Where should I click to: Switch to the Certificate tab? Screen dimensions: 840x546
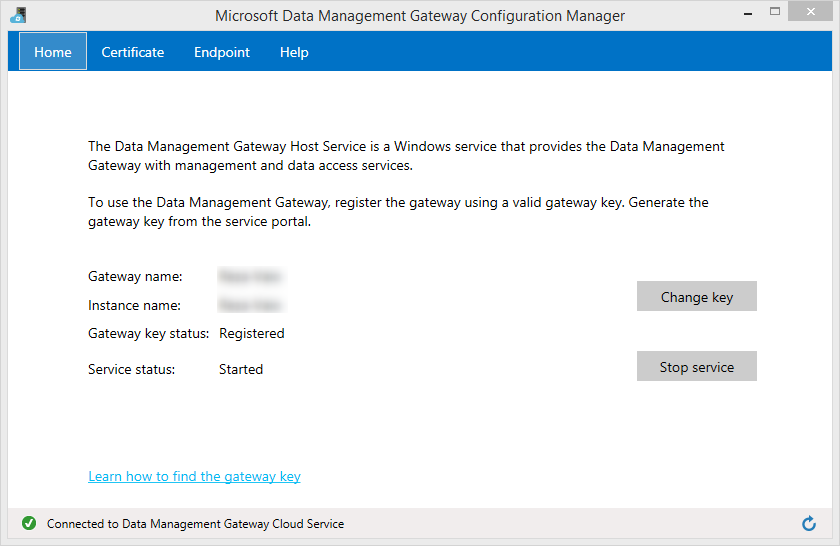point(133,52)
